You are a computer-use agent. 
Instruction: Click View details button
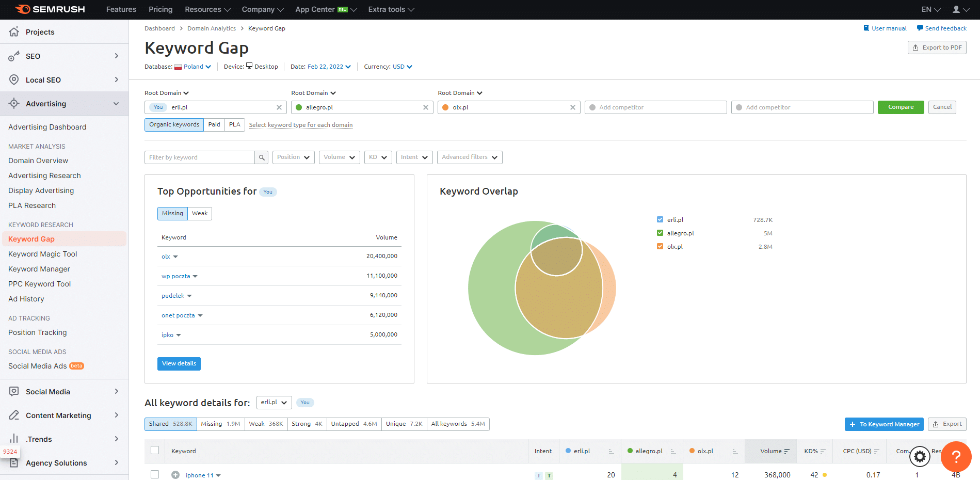click(x=179, y=364)
